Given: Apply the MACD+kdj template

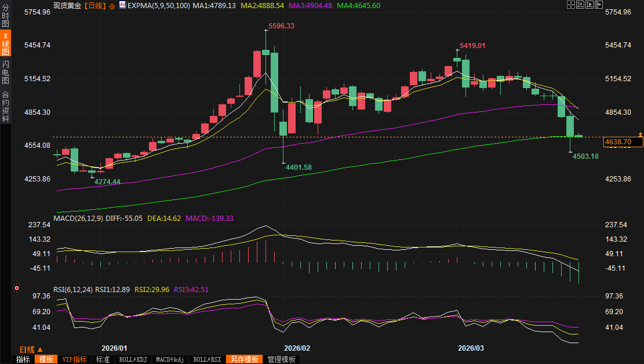Looking at the screenshot, I should (x=170, y=359).
